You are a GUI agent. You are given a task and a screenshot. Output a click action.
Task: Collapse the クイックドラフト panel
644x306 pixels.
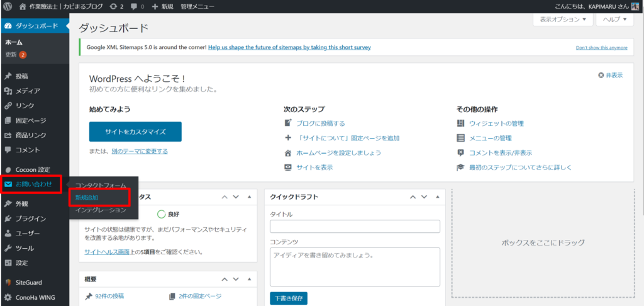click(x=438, y=197)
